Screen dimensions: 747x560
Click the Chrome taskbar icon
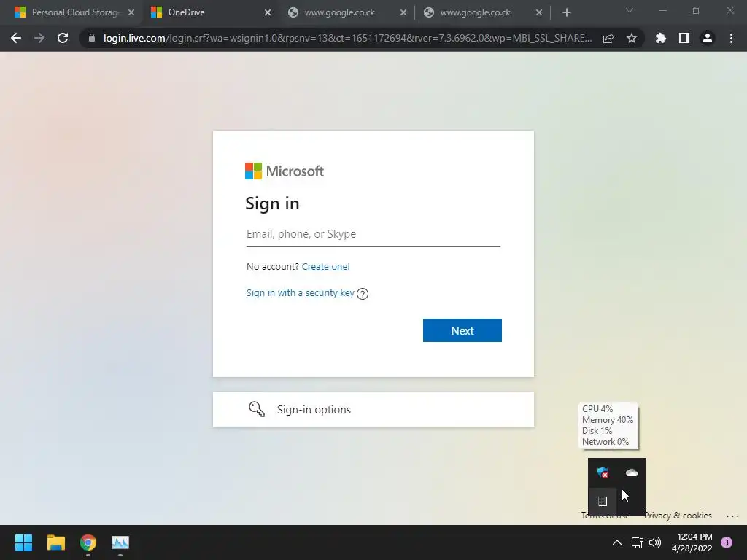point(88,542)
